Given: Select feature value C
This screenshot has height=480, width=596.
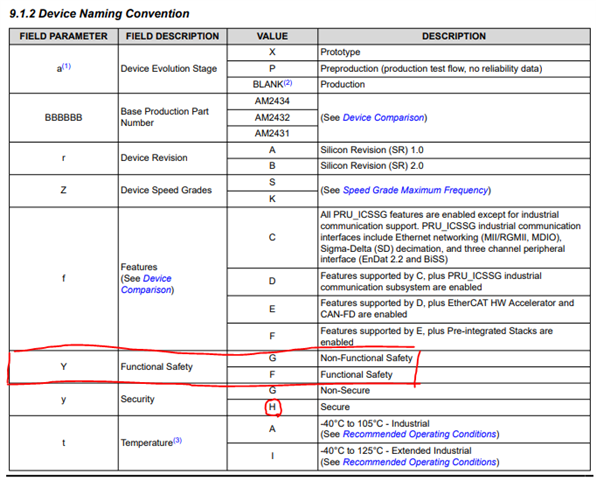Looking at the screenshot, I should [272, 238].
